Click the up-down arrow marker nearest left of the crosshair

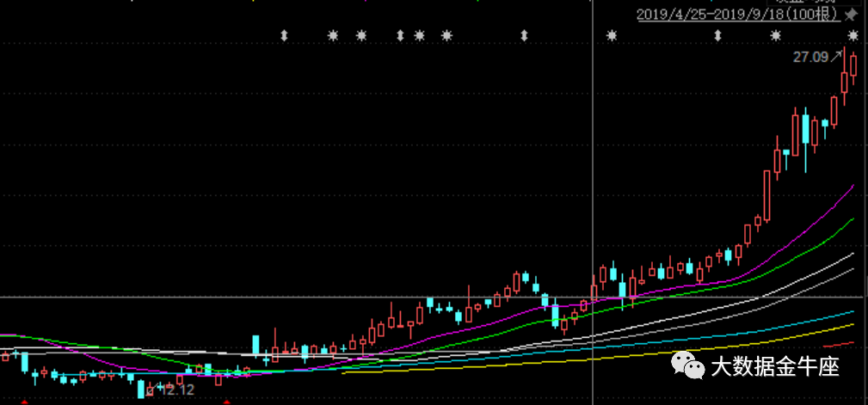(x=524, y=35)
